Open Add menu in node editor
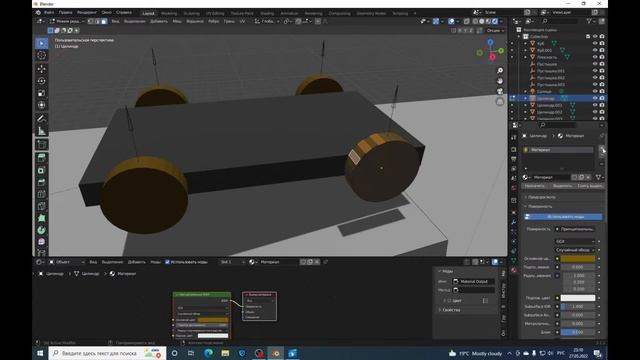The height and width of the screenshot is (360, 640). pos(137,262)
